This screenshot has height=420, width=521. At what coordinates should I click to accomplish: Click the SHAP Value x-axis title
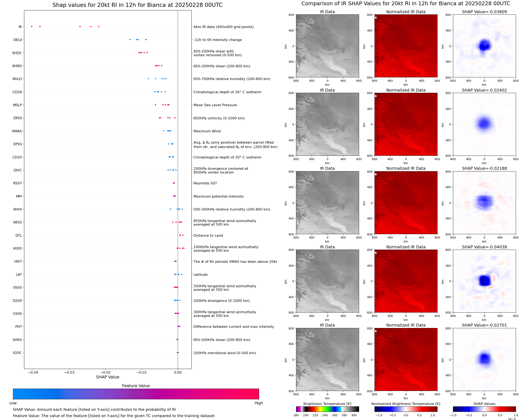tap(108, 377)
